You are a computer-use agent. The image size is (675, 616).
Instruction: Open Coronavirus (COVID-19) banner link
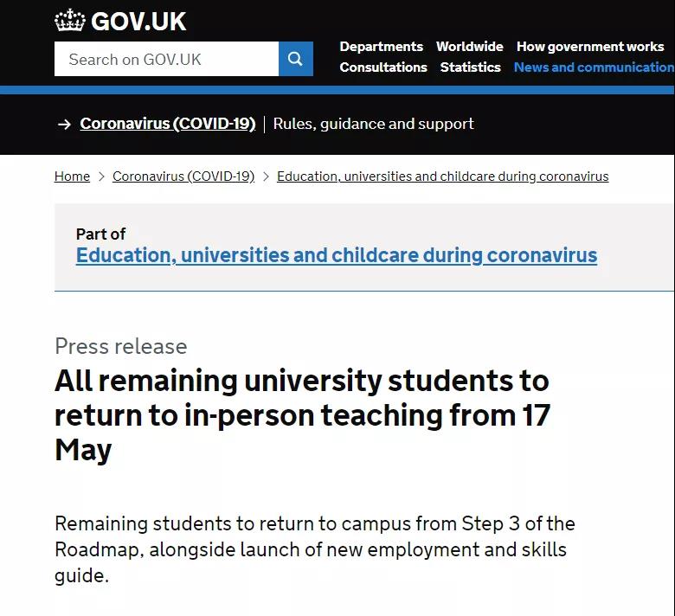(x=167, y=124)
